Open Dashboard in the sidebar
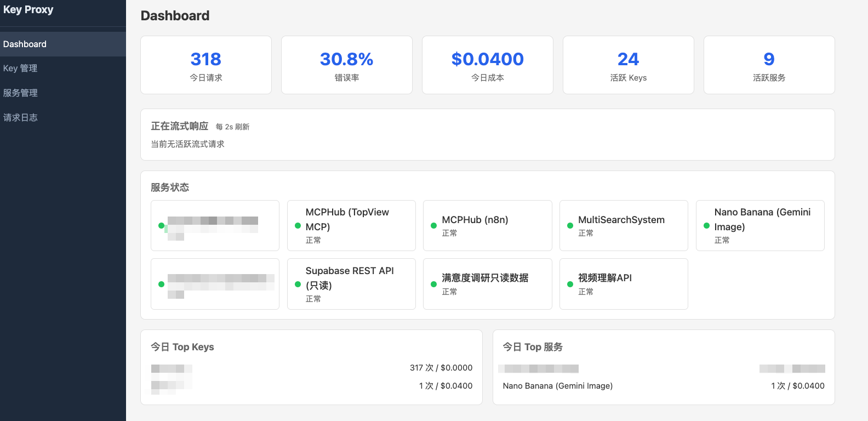 (x=62, y=44)
